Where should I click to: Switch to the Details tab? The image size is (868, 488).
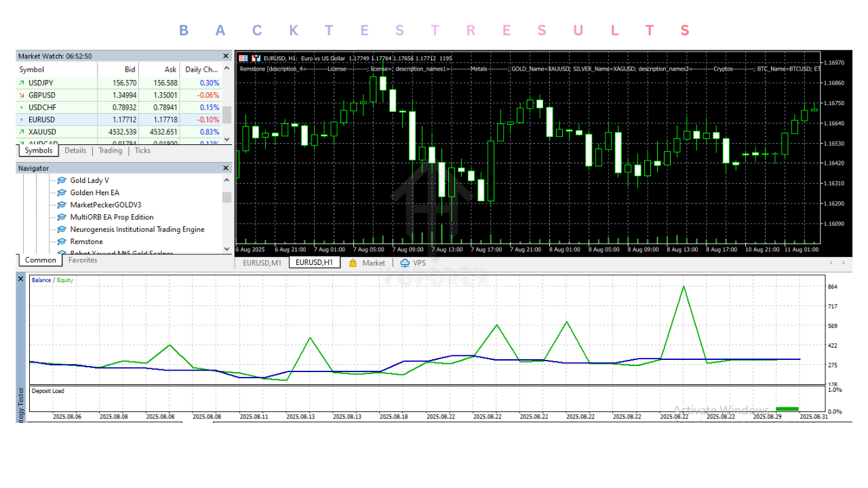pos(75,150)
